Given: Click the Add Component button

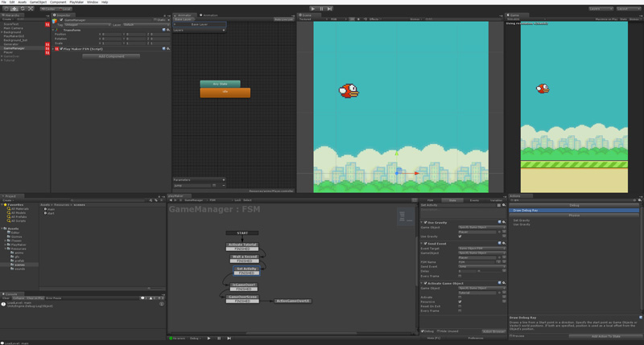Looking at the screenshot, I should tap(111, 56).
